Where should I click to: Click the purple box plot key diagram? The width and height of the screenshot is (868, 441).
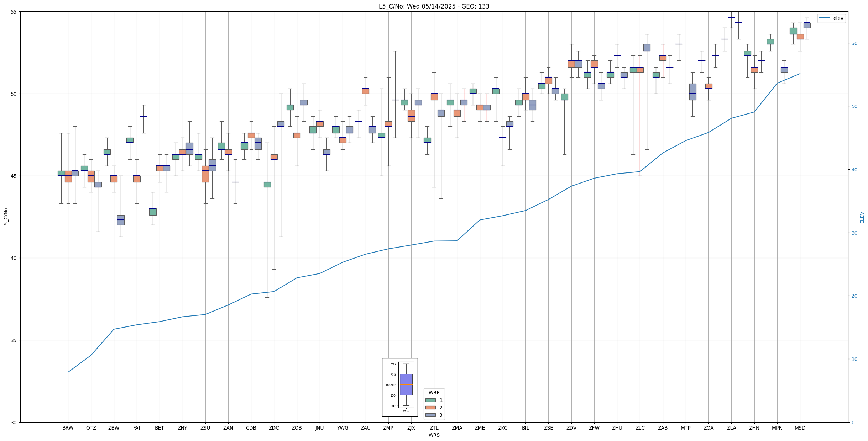pyautogui.click(x=406, y=384)
